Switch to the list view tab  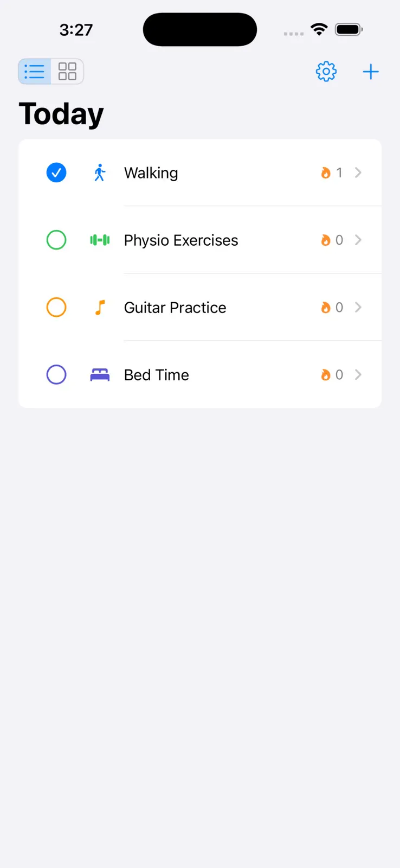click(35, 72)
